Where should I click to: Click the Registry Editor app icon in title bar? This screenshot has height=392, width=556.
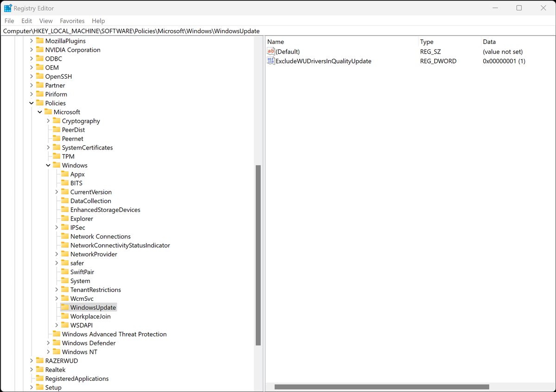click(x=8, y=8)
